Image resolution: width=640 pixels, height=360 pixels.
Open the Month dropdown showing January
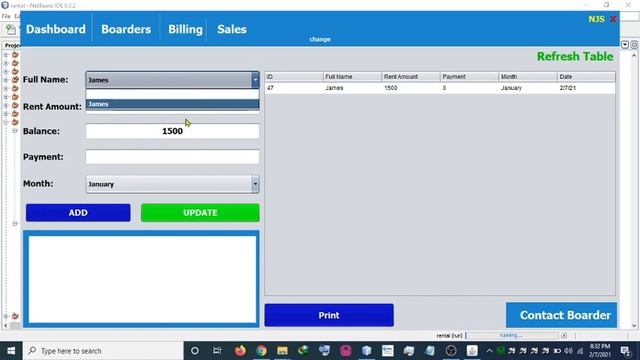pos(172,184)
